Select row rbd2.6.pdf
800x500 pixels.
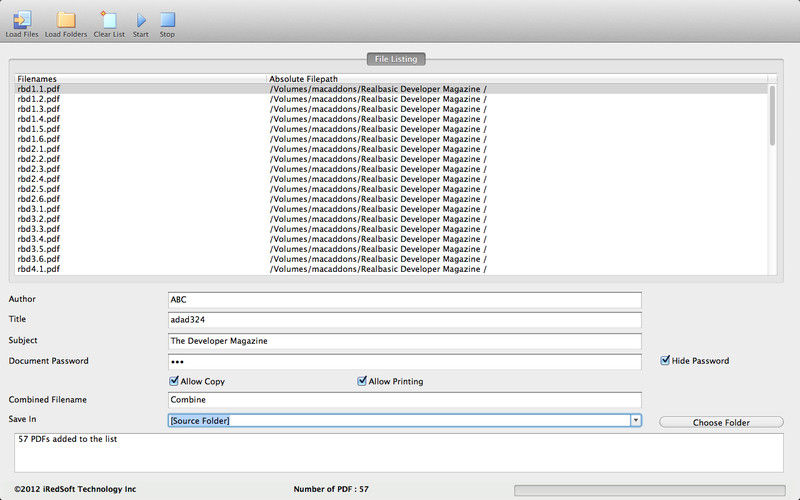tap(391, 199)
